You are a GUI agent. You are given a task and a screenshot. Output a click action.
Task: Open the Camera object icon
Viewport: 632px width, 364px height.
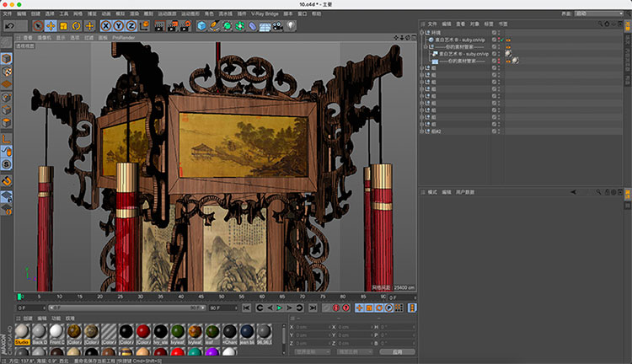(277, 26)
